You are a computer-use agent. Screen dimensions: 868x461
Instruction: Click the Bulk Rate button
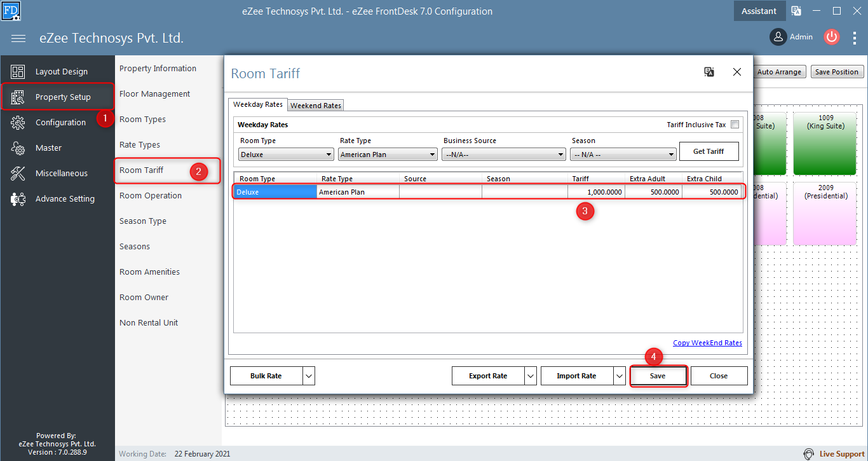266,376
